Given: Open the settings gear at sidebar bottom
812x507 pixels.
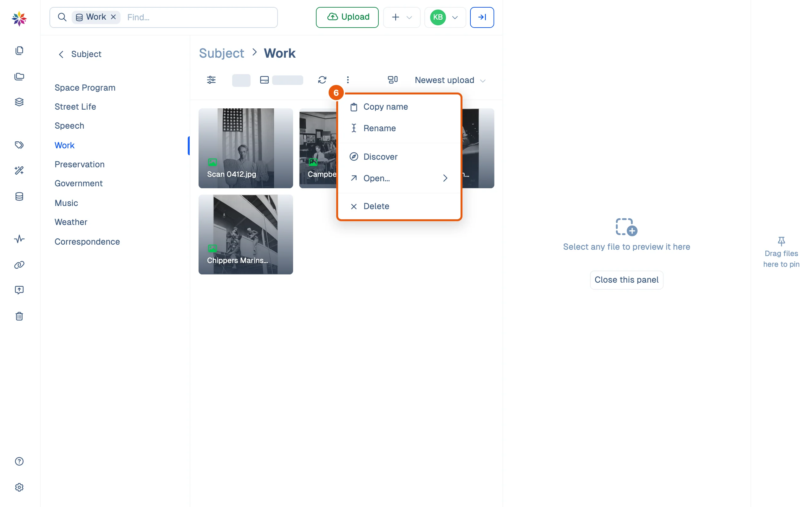Looking at the screenshot, I should (x=19, y=487).
